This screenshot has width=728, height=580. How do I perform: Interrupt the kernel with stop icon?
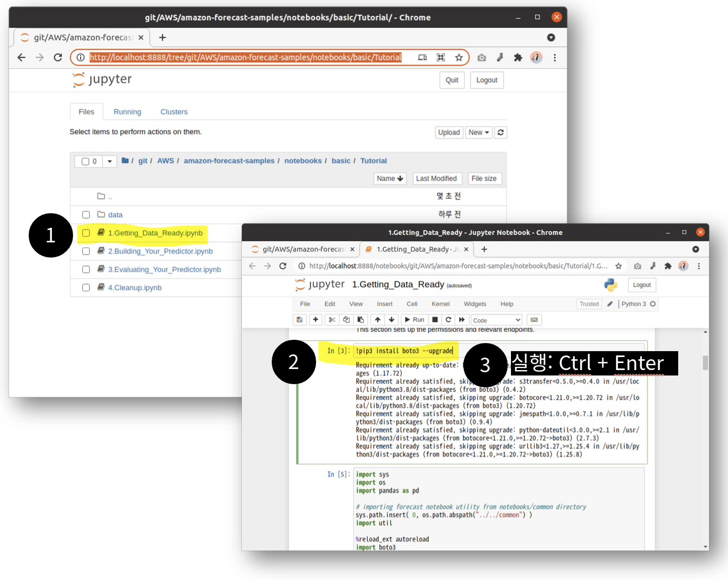pos(435,320)
